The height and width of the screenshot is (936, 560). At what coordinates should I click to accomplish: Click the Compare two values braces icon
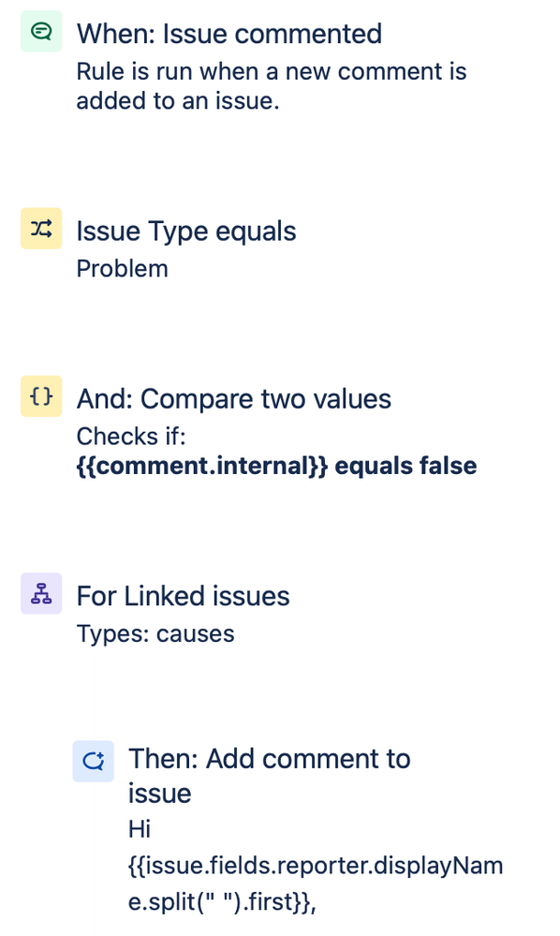[40, 396]
